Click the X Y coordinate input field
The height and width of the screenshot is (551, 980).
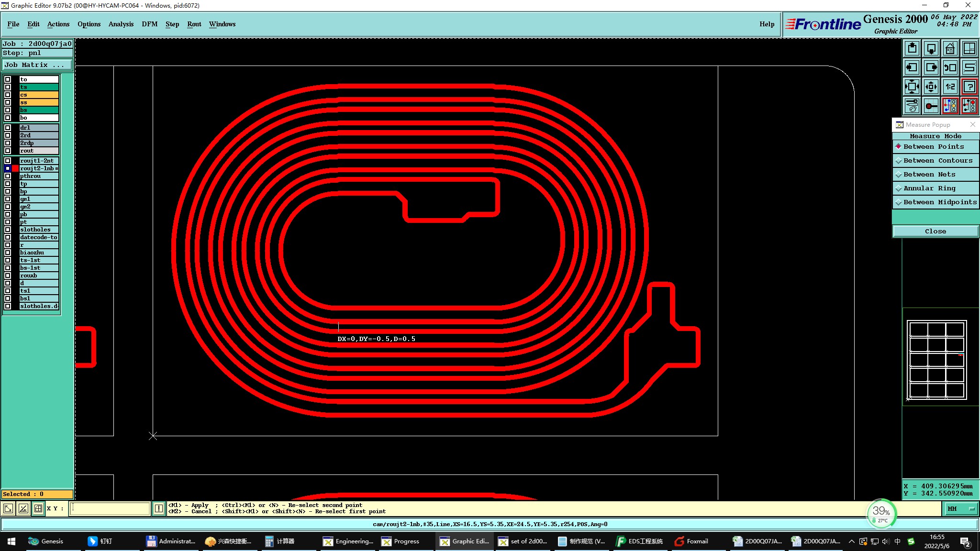(110, 508)
